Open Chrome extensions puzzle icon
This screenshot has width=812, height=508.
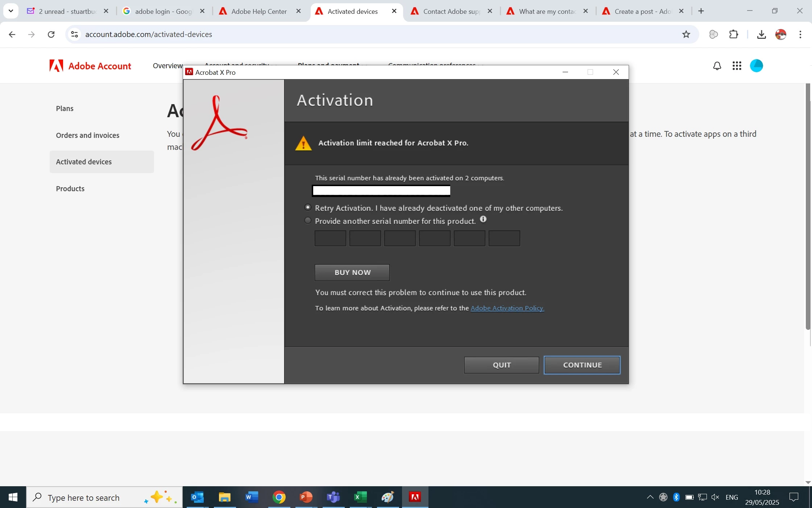733,34
